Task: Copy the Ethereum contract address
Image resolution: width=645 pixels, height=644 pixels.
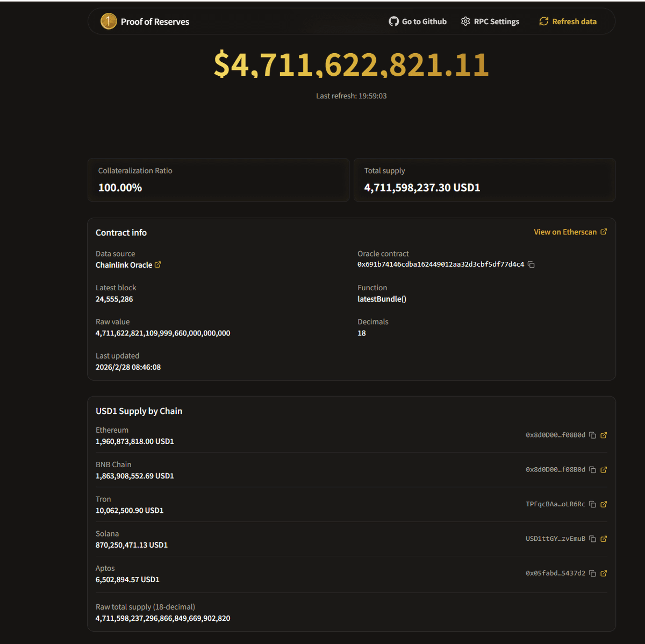Action: coord(592,435)
